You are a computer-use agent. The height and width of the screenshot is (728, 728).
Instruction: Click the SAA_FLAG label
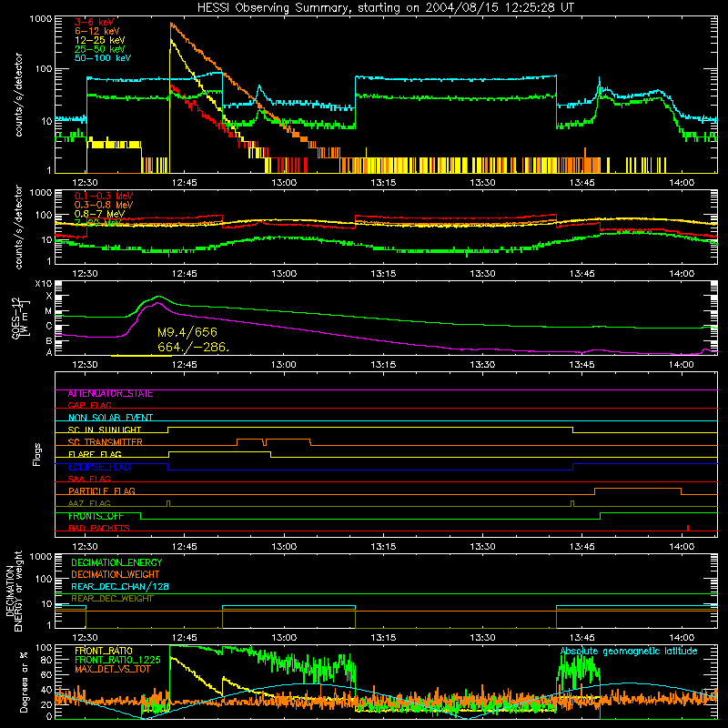(89, 479)
